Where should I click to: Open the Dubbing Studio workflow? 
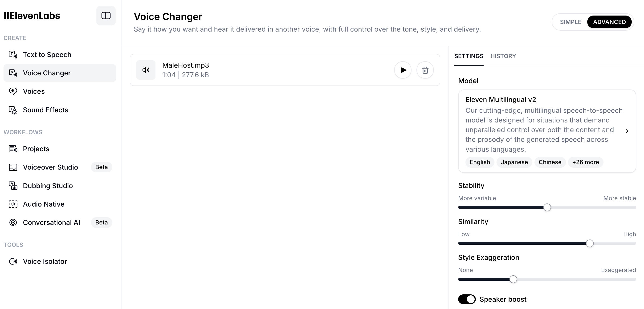tap(48, 186)
